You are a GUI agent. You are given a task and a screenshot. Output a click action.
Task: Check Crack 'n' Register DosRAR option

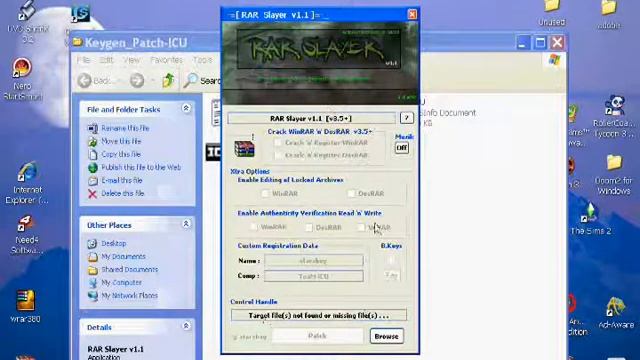278,155
